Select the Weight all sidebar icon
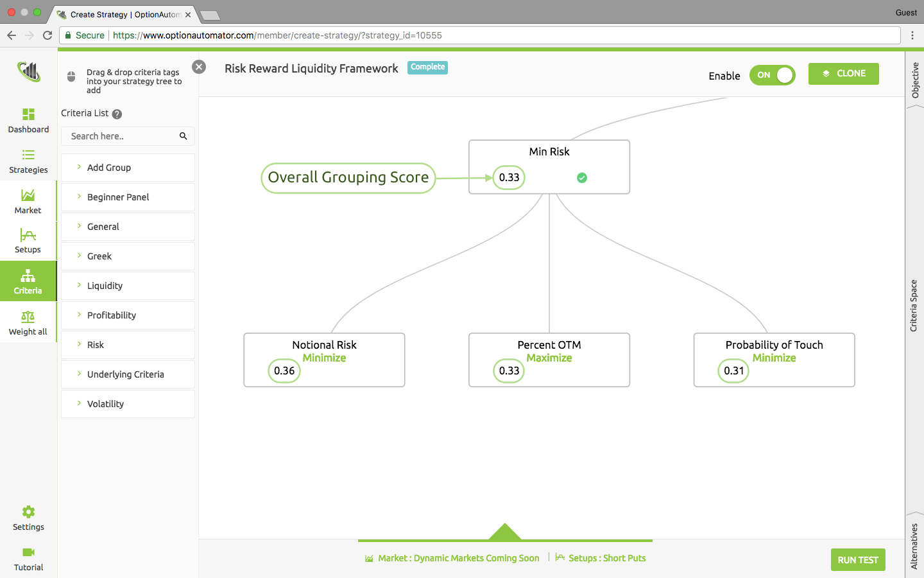Viewport: 924px width, 578px height. point(28,322)
